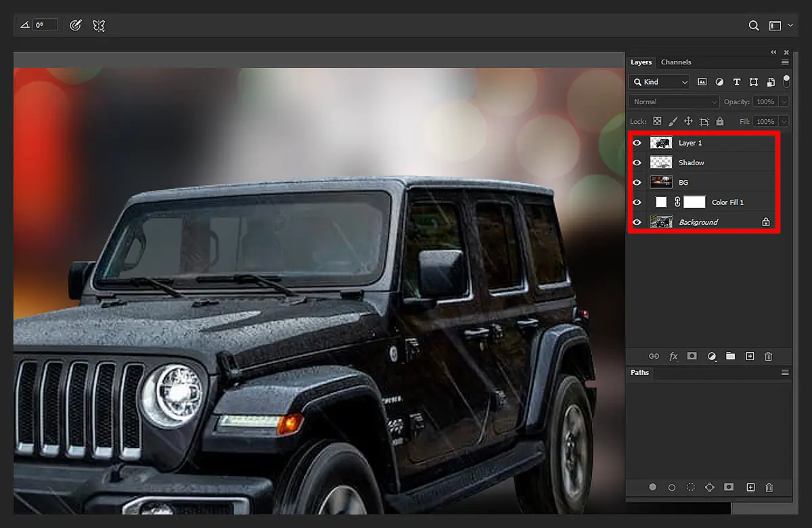Open the Paths panel menu
Screen dimensions: 812x528
785,372
